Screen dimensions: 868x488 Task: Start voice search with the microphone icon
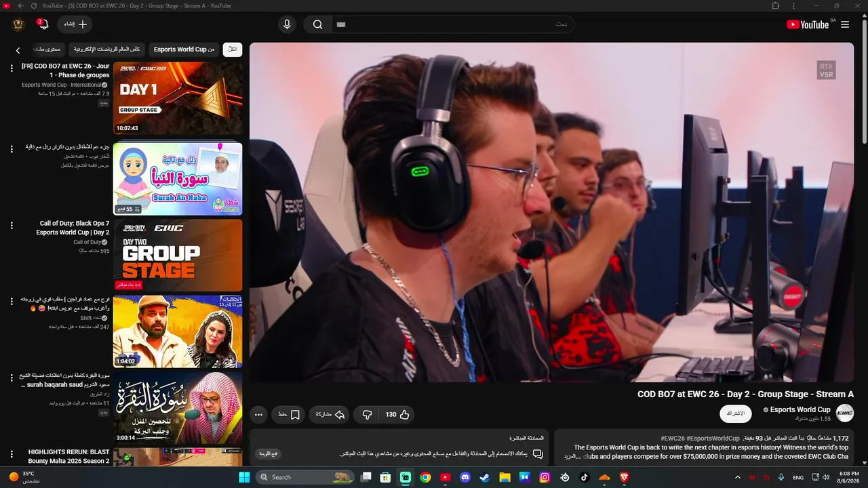(287, 24)
